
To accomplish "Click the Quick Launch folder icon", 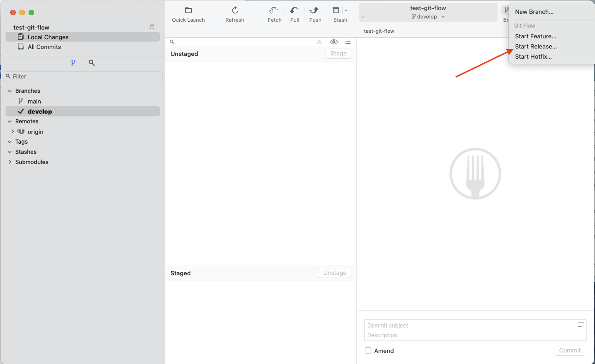I will pos(188,11).
